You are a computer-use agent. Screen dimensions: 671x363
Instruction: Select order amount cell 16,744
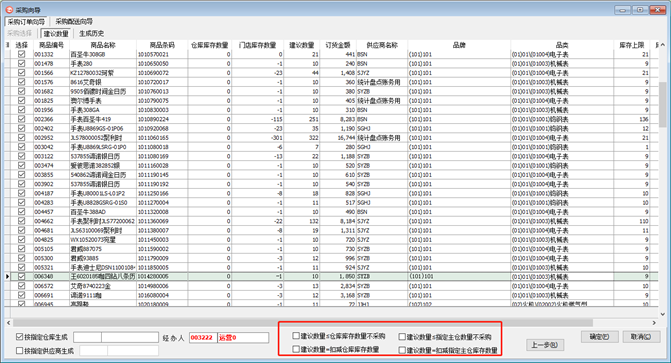[x=338, y=138]
